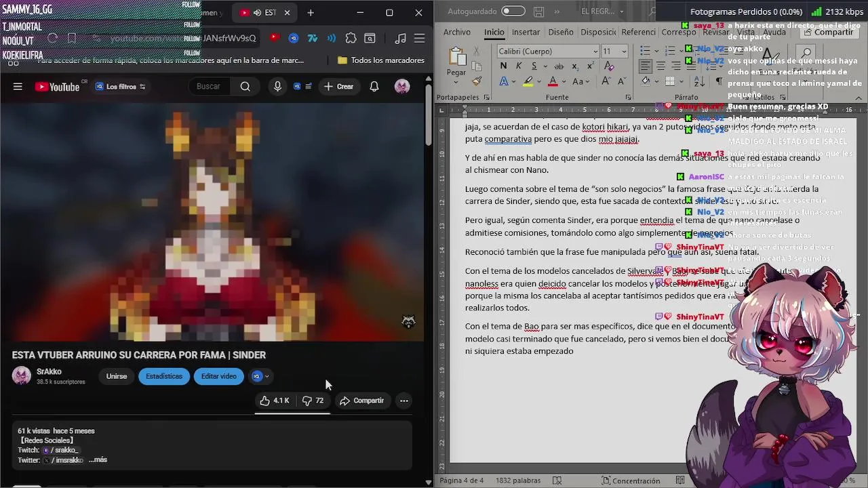868x488 pixels.
Task: Click Compartir under the YouTube video
Action: point(362,401)
